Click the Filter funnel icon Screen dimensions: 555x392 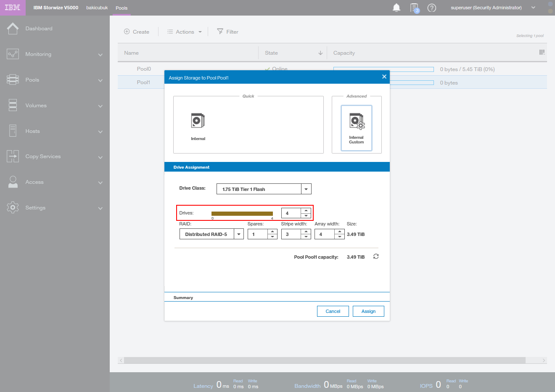220,32
